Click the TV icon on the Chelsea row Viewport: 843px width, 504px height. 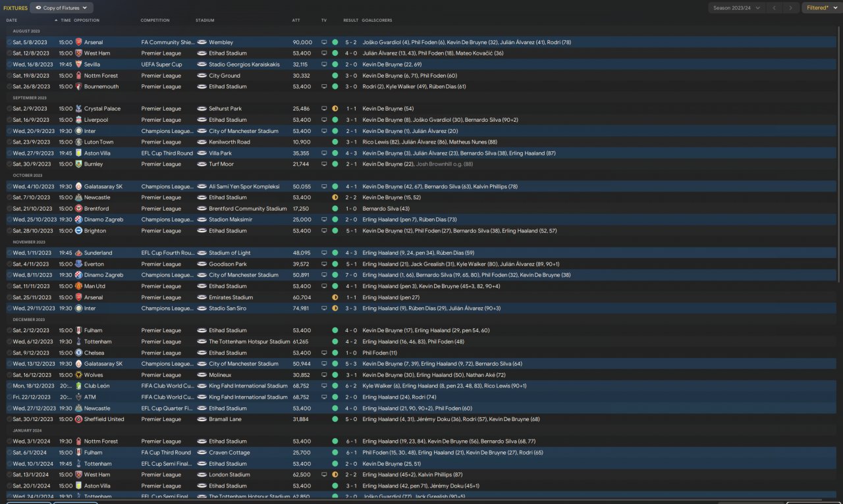(x=324, y=353)
